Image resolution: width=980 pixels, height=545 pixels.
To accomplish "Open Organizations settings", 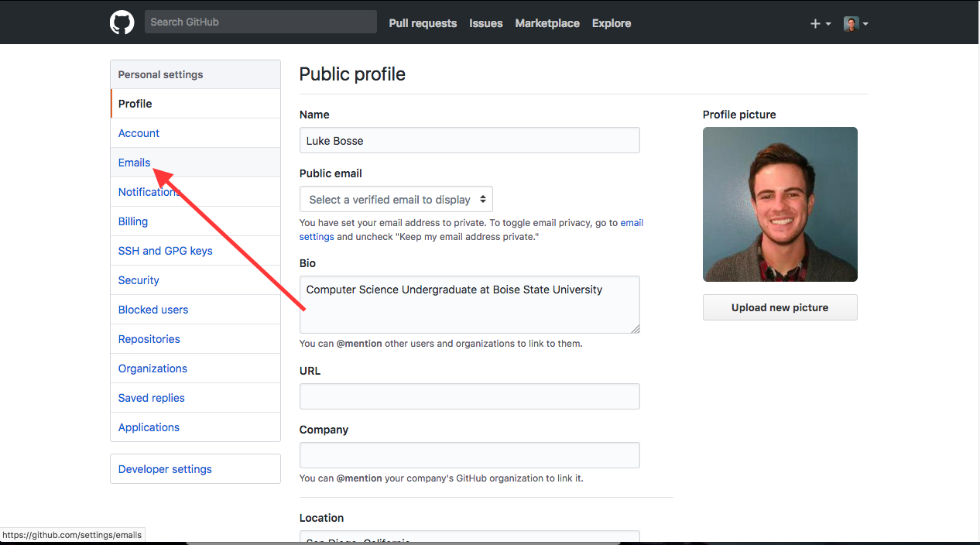I will click(196, 368).
